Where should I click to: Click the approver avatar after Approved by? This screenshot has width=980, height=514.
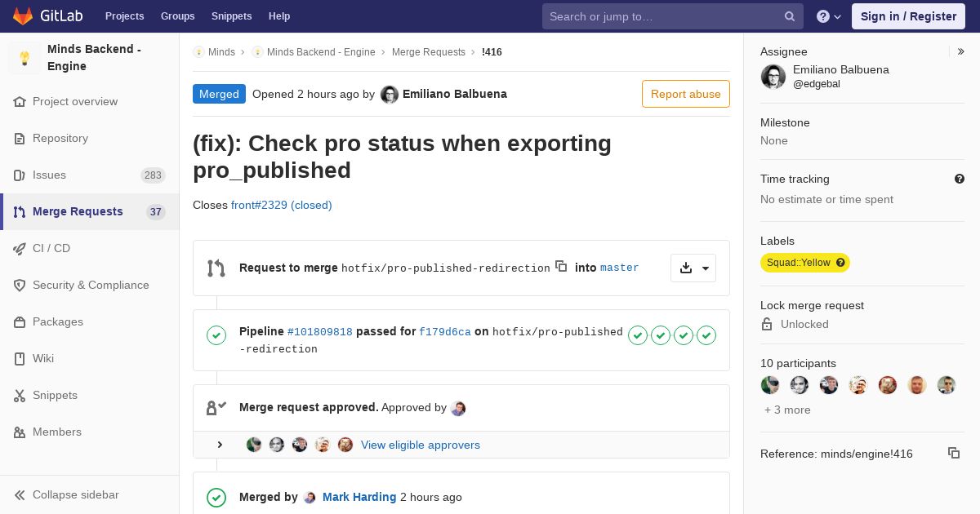click(x=458, y=408)
